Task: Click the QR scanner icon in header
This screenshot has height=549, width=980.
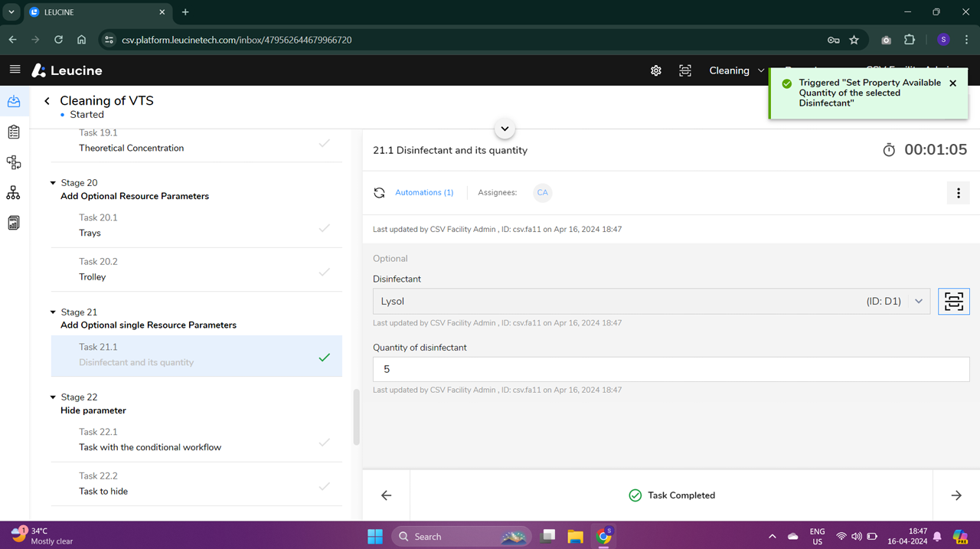Action: point(685,70)
